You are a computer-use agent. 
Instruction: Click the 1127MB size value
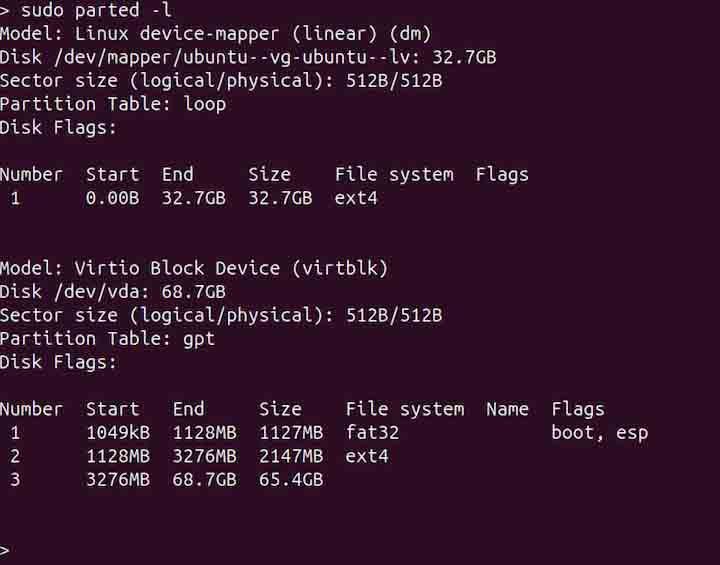point(291,433)
